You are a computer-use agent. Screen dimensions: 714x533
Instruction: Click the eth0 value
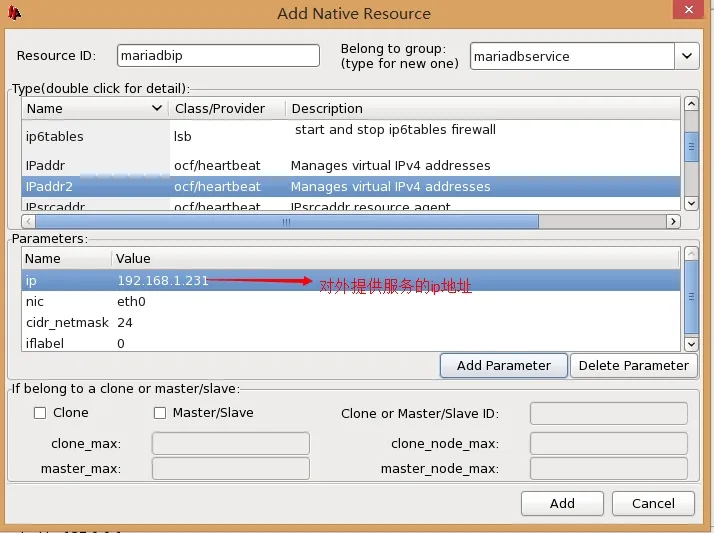point(131,302)
